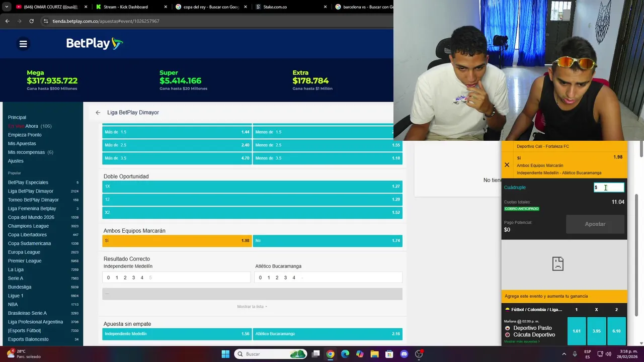The width and height of the screenshot is (644, 362).
Task: Deselect Ambos Equipos Marcarán Sí at 1.98
Action: 177,240
